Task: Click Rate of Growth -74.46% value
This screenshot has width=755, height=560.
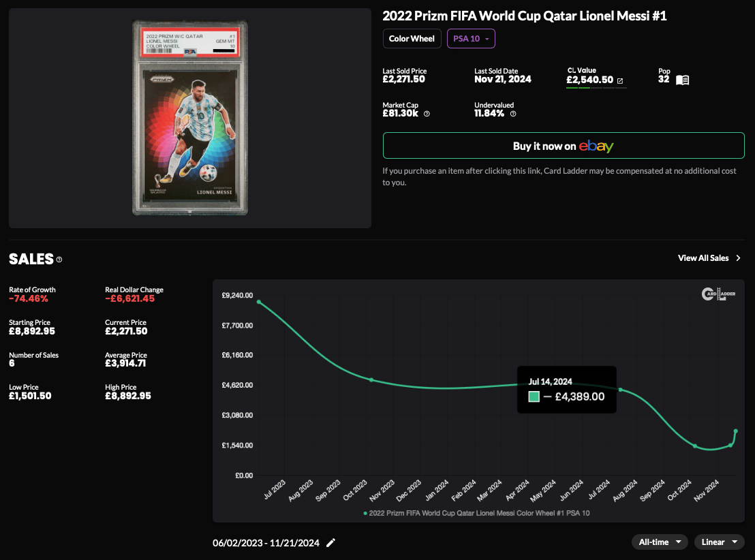Action: (29, 298)
